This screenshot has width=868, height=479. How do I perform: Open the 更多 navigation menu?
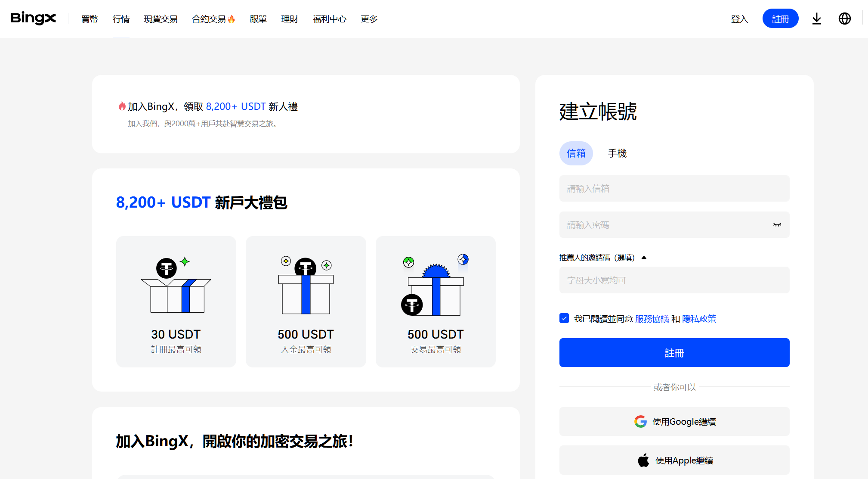pos(369,19)
